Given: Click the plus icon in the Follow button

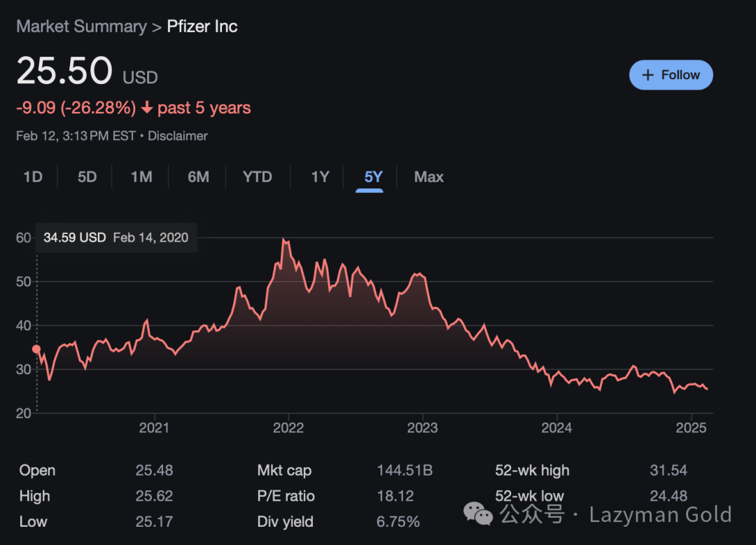Looking at the screenshot, I should pos(648,75).
